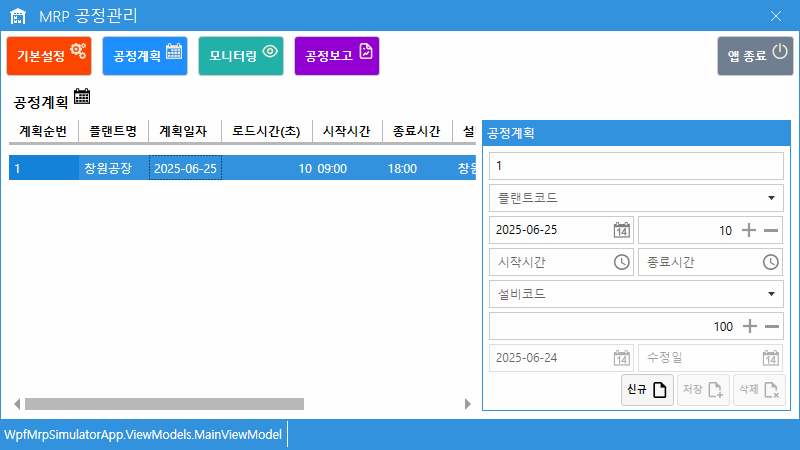Viewport: 800px width, 450px height.
Task: Click the 저장 save button
Action: click(x=703, y=390)
